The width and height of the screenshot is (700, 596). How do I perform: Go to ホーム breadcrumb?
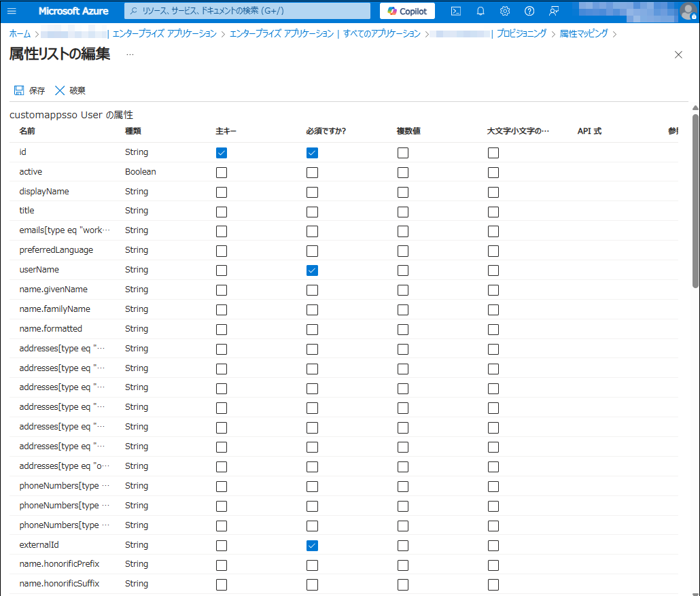pos(20,33)
